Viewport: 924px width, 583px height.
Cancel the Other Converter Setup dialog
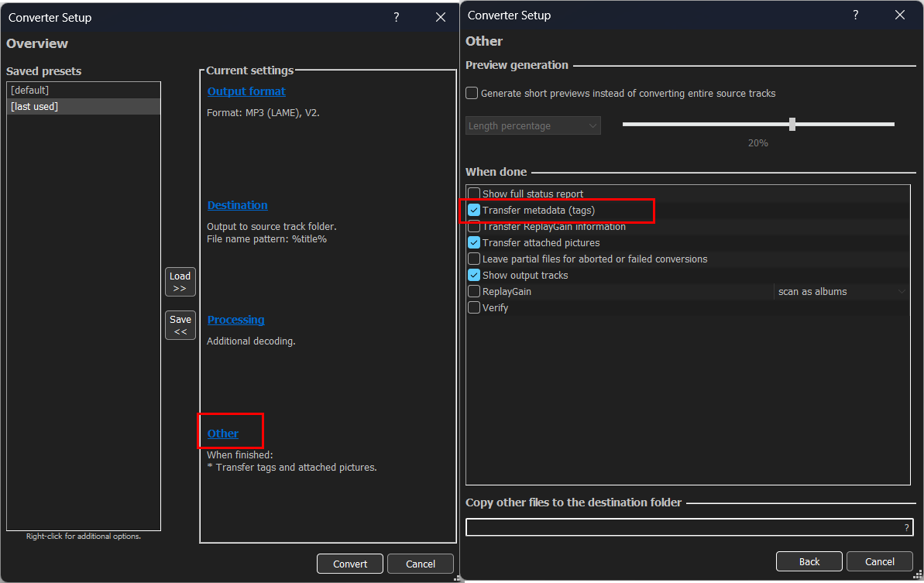pos(880,561)
